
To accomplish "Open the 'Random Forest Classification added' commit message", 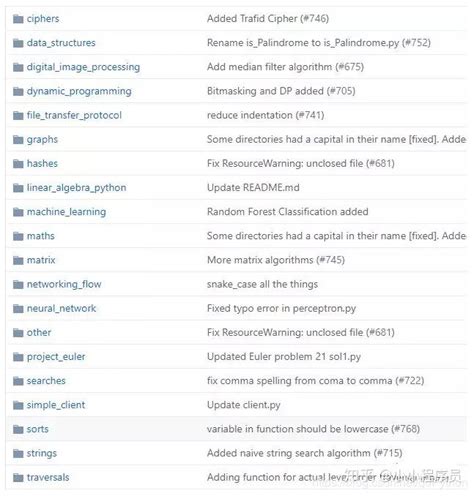I will [287, 212].
